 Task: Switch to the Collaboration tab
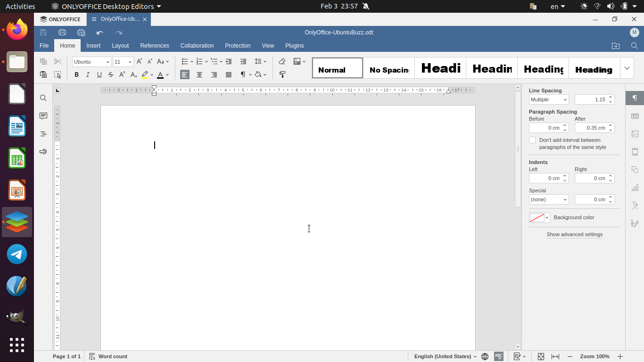(x=197, y=46)
